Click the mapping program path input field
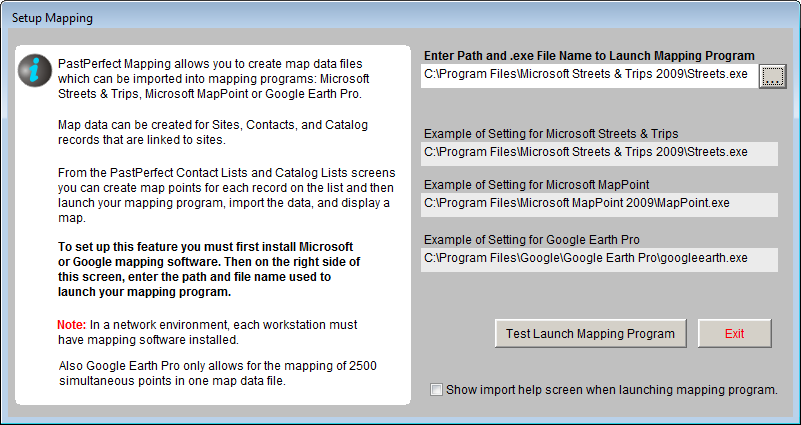This screenshot has height=425, width=801. pyautogui.click(x=588, y=77)
